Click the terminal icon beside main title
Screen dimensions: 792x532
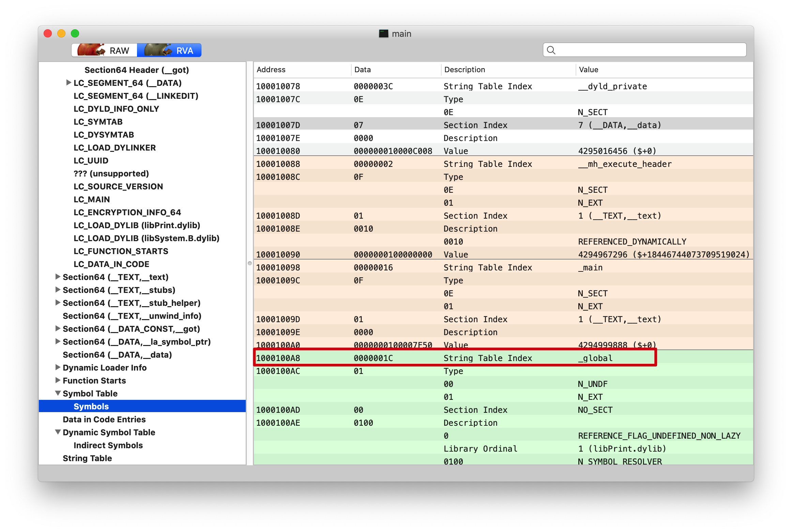[x=384, y=33]
